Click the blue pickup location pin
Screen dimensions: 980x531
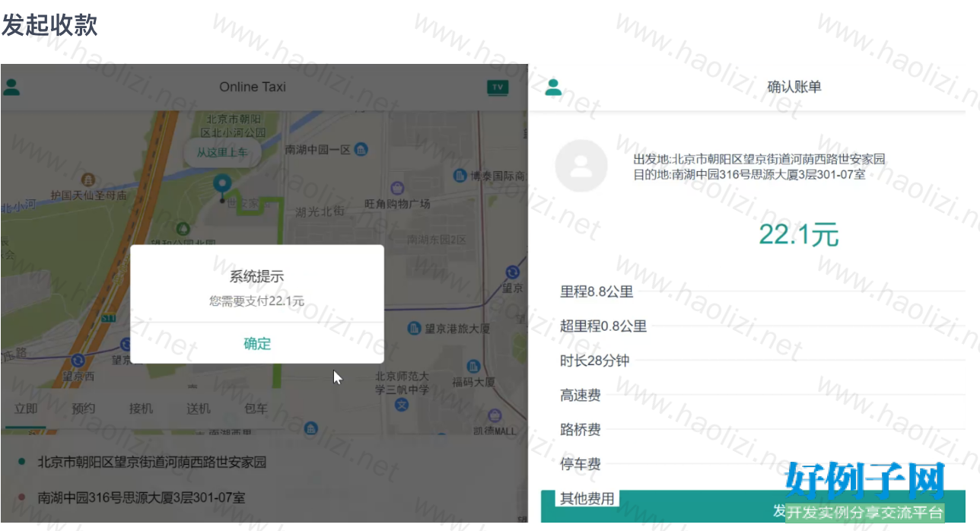[x=222, y=185]
